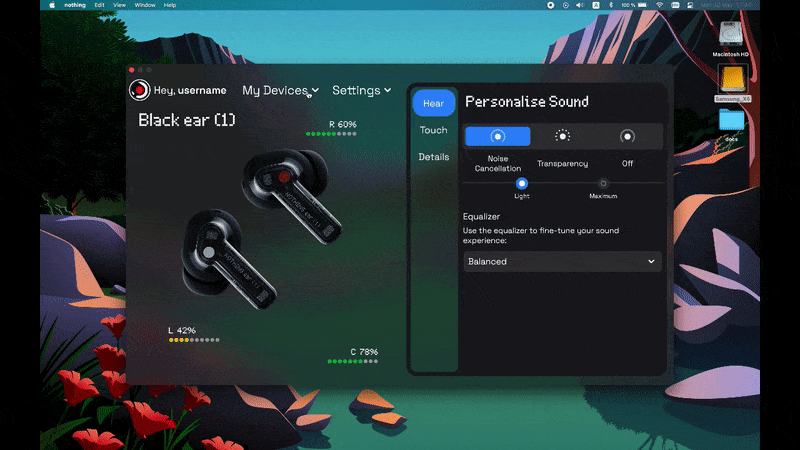800x450 pixels.
Task: Click the left earbud image
Action: pyautogui.click(x=229, y=258)
